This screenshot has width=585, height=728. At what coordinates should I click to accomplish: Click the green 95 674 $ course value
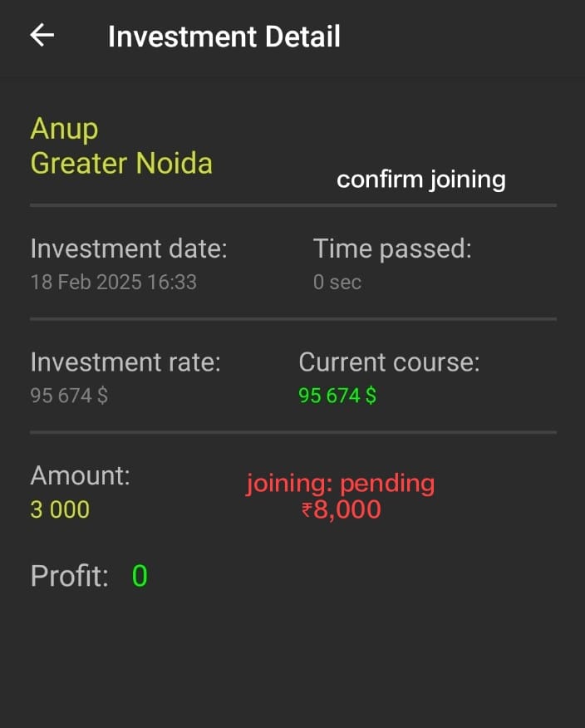[337, 396]
